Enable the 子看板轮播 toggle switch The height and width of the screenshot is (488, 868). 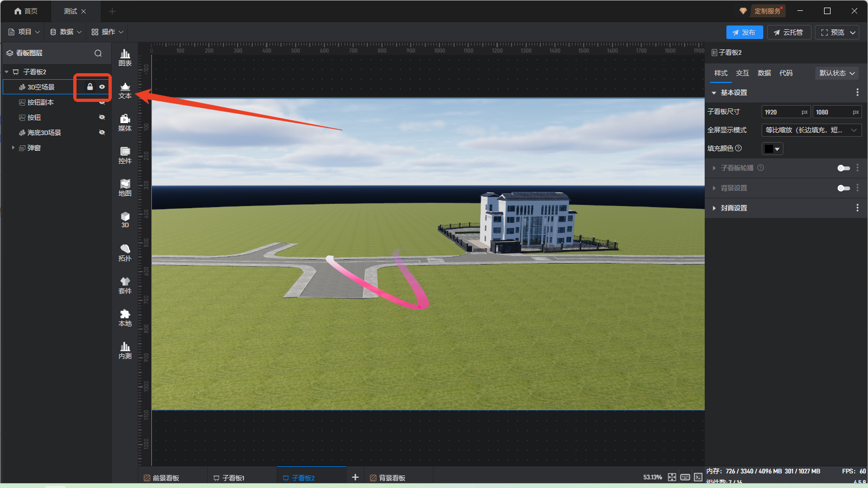(844, 168)
